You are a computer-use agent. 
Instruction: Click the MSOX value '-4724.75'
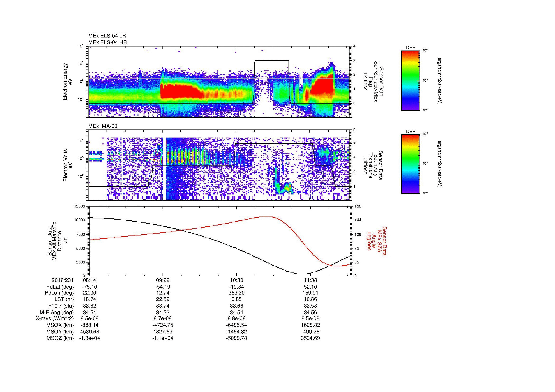tap(163, 325)
